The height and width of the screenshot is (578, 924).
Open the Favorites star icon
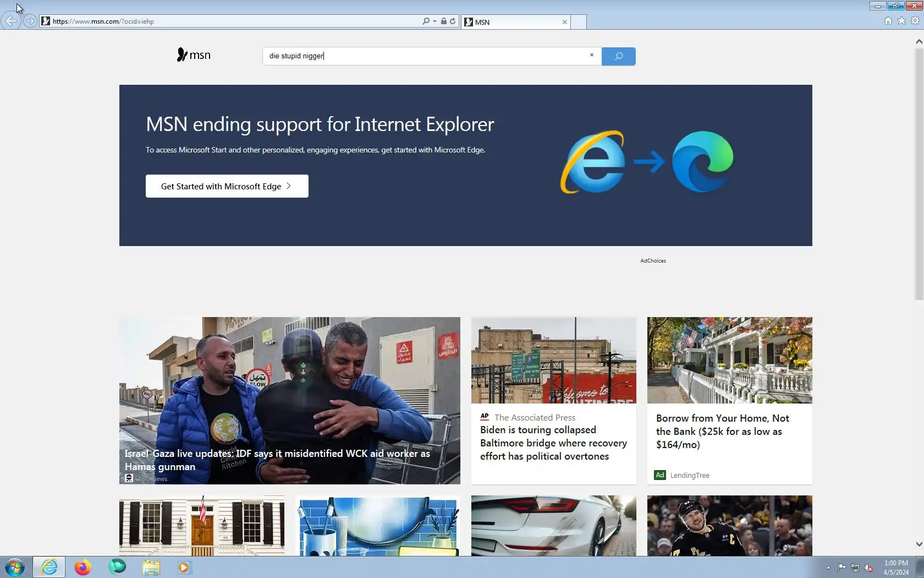[x=901, y=21]
